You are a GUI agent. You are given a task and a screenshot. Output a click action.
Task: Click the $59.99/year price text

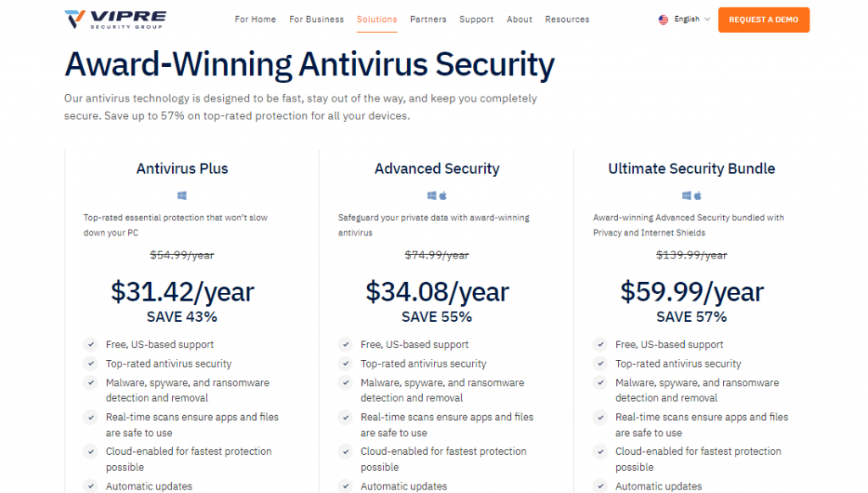[692, 292]
